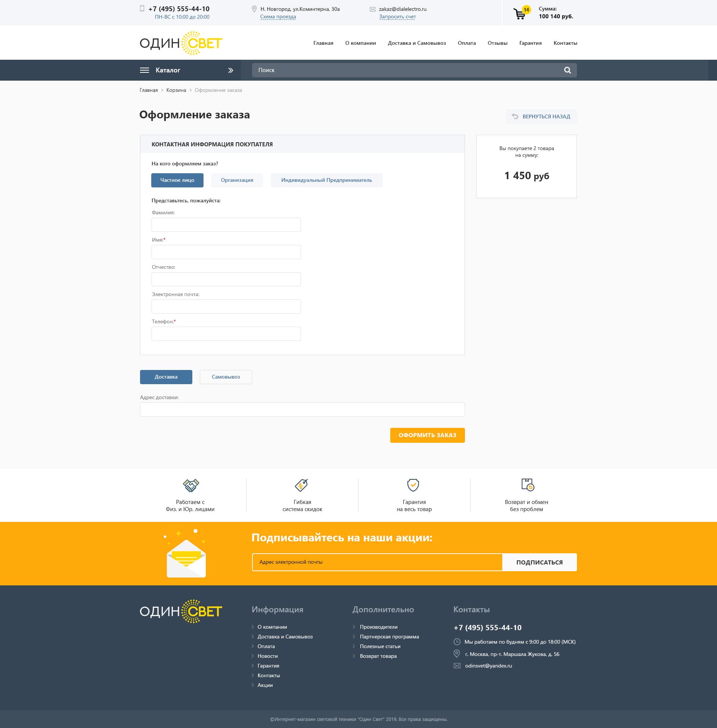Screen dimensions: 717x728
Task: Click the shield guarantee icon
Action: 413,485
